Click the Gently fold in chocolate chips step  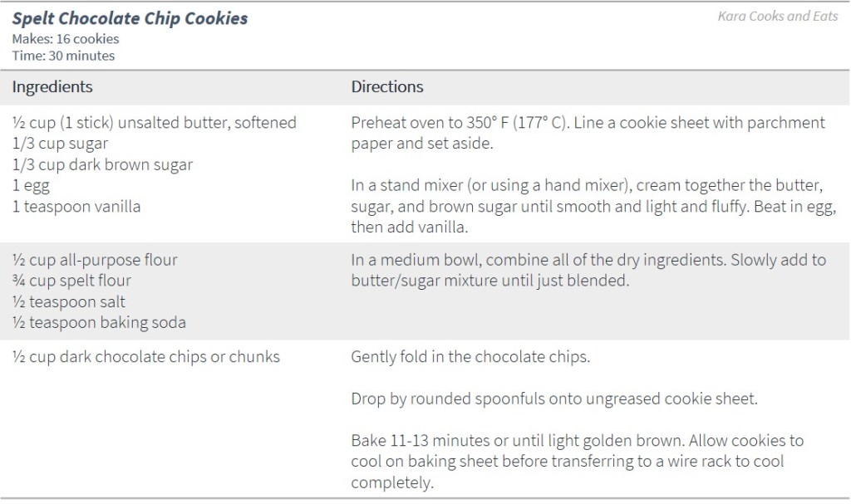point(470,357)
